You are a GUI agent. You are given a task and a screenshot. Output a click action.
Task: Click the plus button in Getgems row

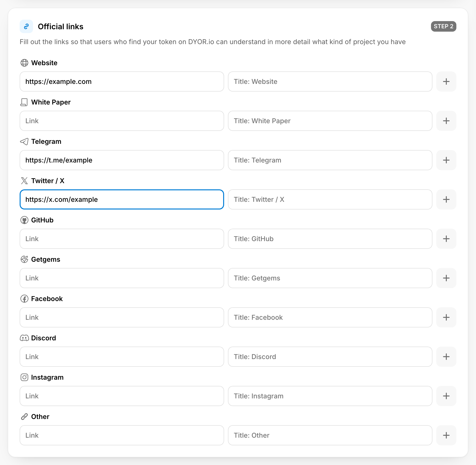click(446, 278)
